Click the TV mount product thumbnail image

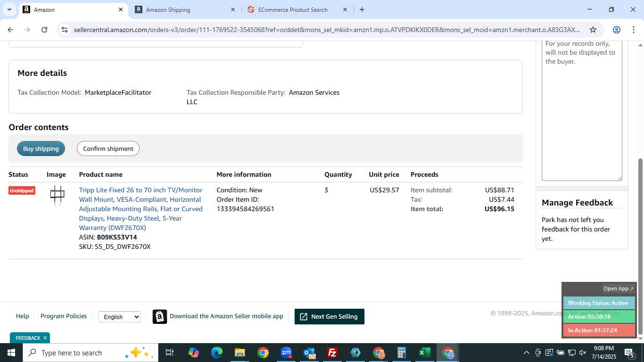tap(57, 195)
